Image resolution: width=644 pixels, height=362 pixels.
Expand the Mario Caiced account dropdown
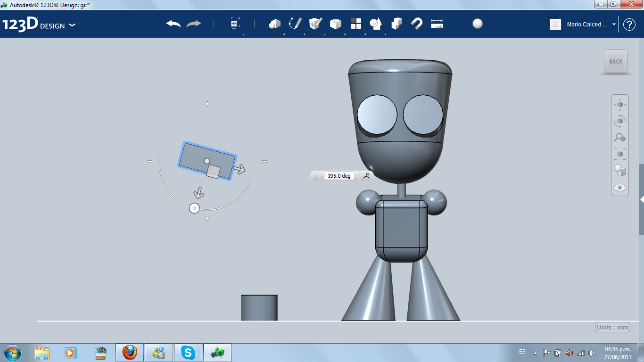(614, 25)
